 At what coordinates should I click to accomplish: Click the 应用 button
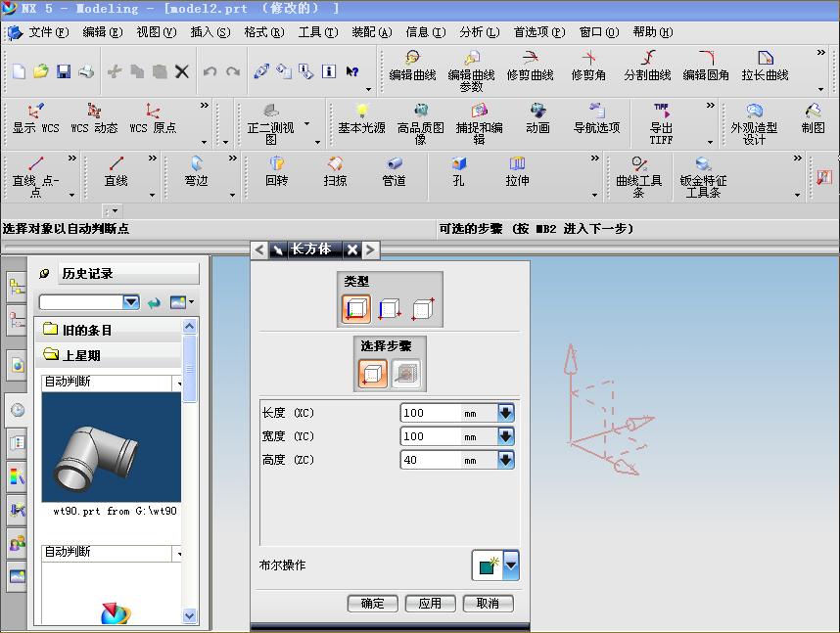[x=430, y=604]
